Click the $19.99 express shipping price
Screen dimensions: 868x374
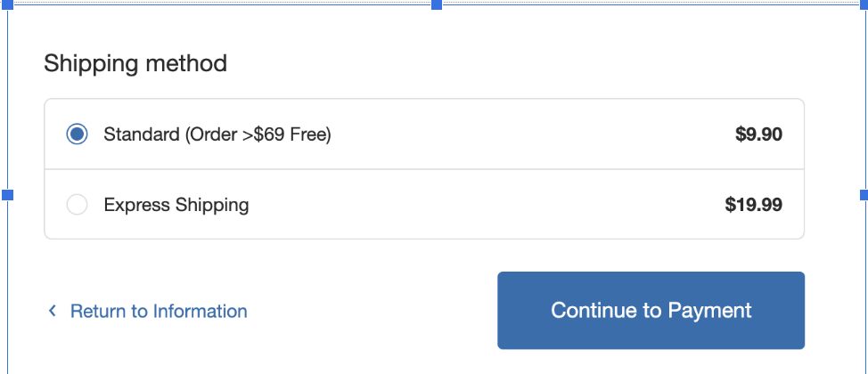(753, 205)
